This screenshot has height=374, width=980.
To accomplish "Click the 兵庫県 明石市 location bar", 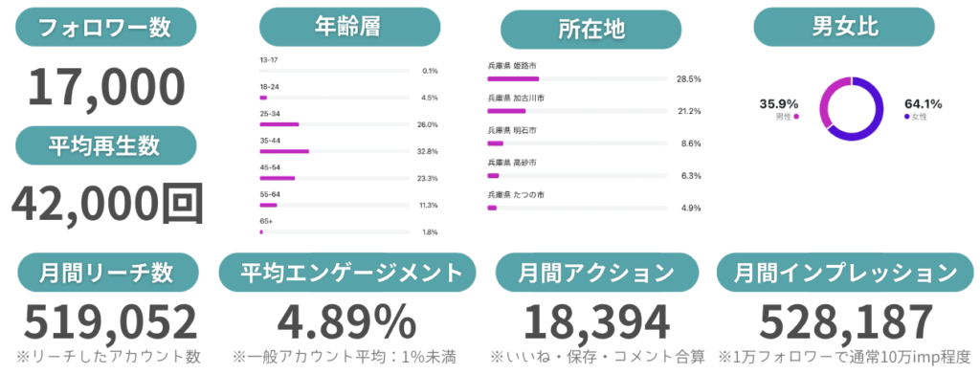I will click(577, 143).
